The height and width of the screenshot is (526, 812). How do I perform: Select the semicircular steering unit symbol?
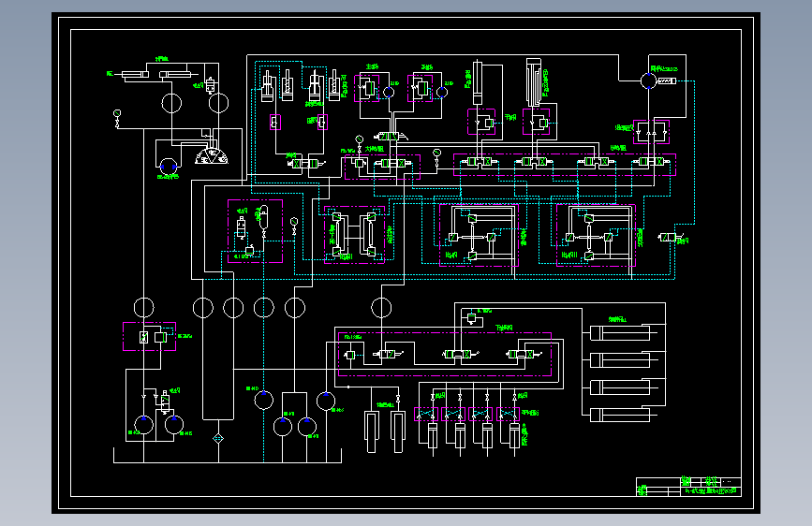point(212,155)
